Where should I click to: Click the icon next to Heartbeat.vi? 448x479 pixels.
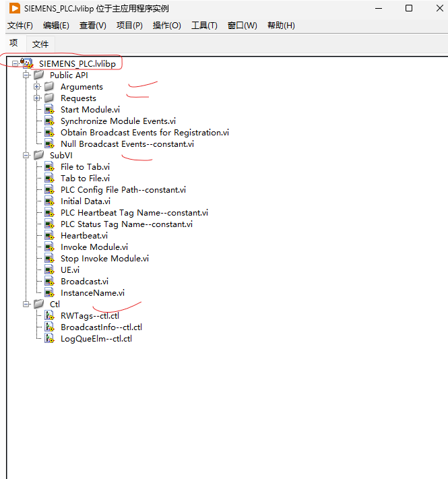pyautogui.click(x=49, y=236)
